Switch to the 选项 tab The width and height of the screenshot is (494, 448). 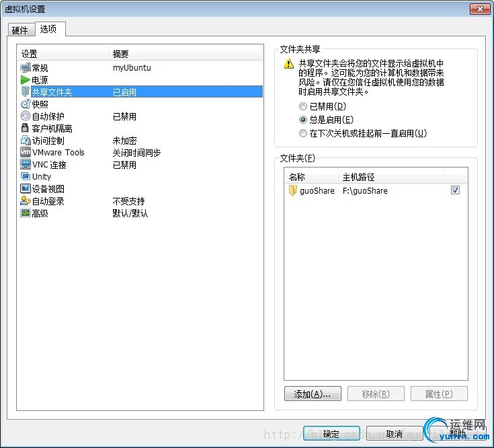click(49, 29)
